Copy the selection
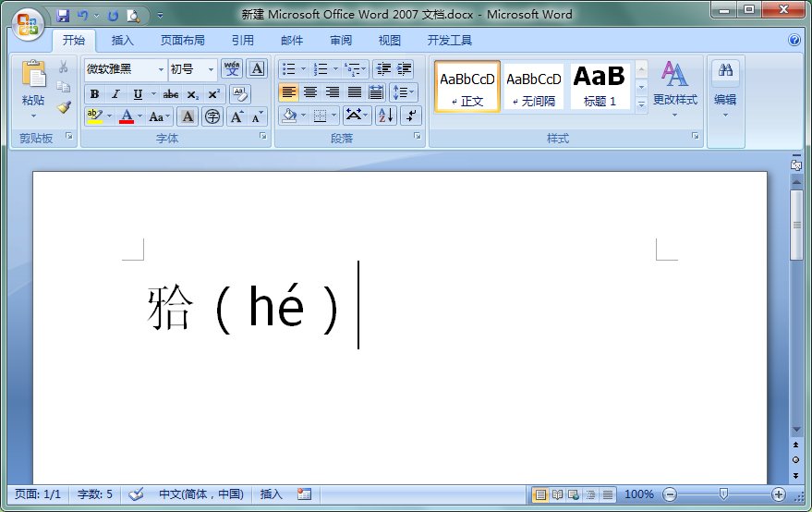Viewport: 812px width, 512px height. 63,87
